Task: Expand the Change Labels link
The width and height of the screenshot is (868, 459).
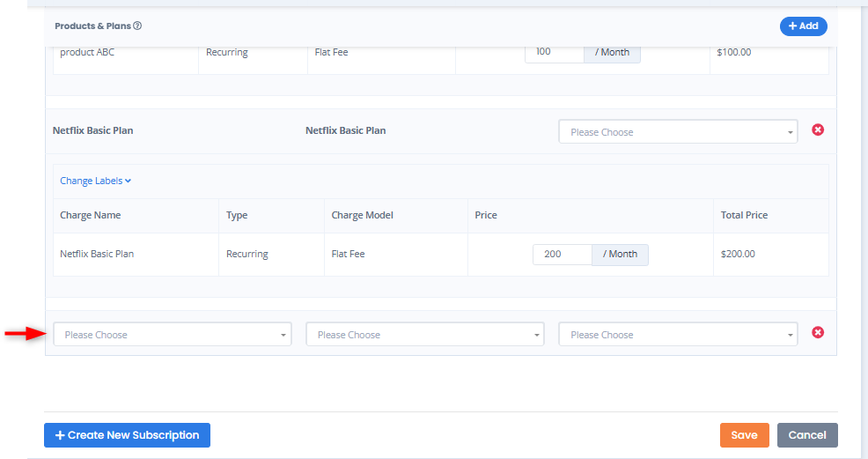Action: coord(95,181)
